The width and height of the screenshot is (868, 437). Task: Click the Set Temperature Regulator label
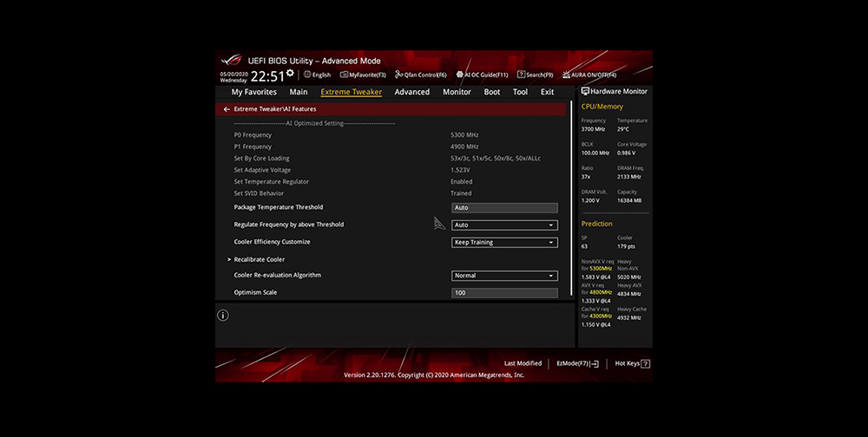pos(271,181)
